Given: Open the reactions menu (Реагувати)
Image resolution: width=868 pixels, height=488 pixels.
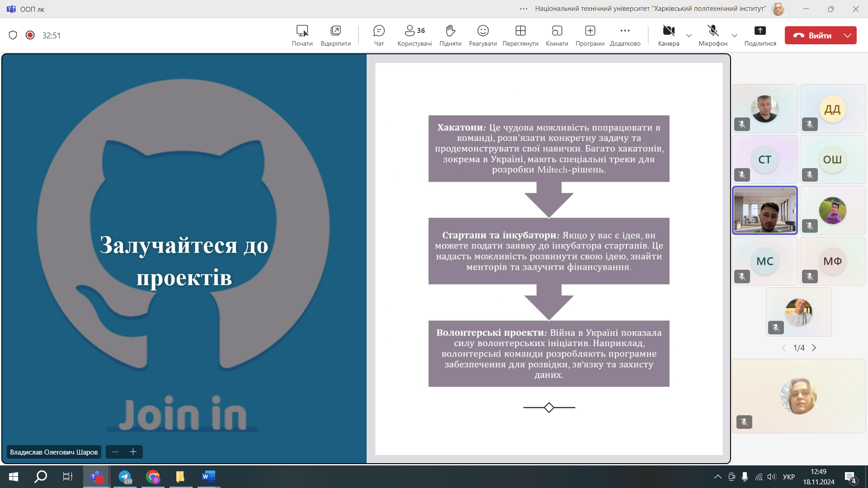Looking at the screenshot, I should point(482,35).
